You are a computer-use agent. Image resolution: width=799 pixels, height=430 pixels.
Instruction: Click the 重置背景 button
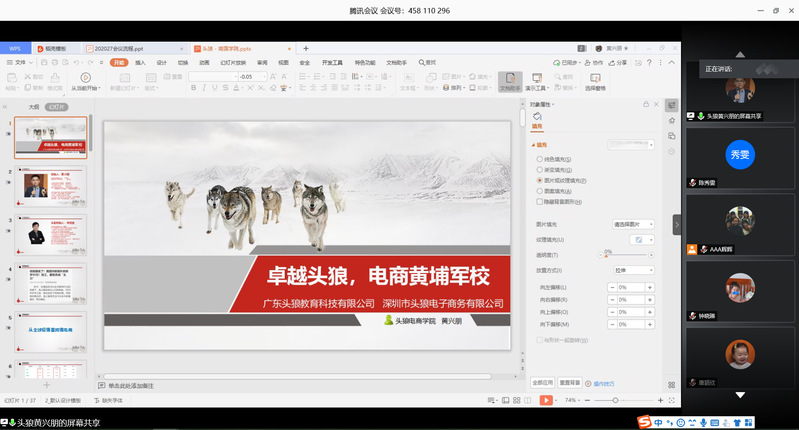coord(570,383)
